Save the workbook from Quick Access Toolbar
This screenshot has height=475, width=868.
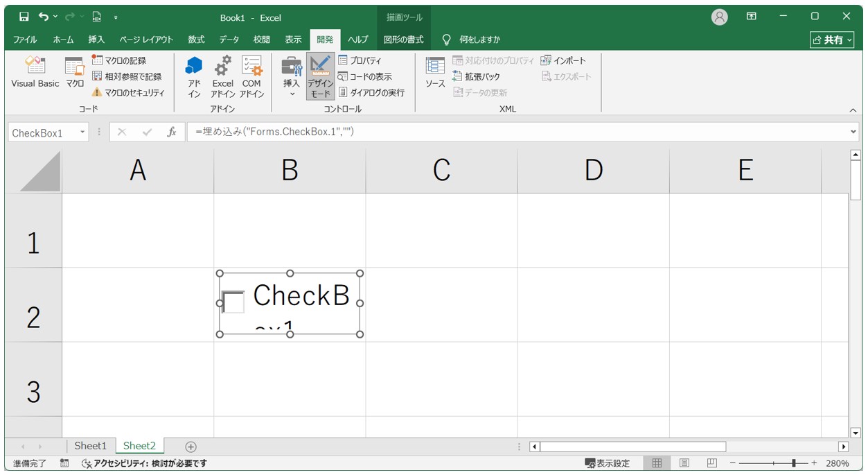[24, 17]
